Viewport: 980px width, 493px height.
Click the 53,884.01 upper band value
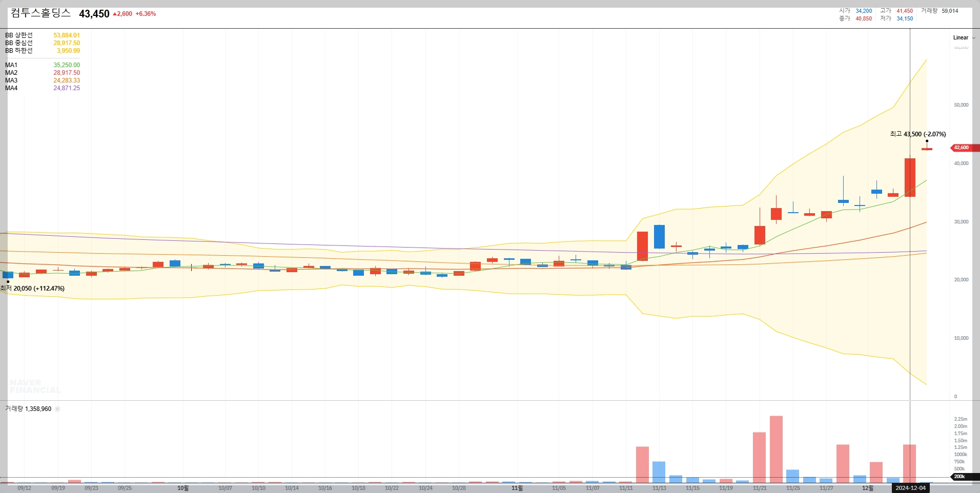[x=67, y=35]
